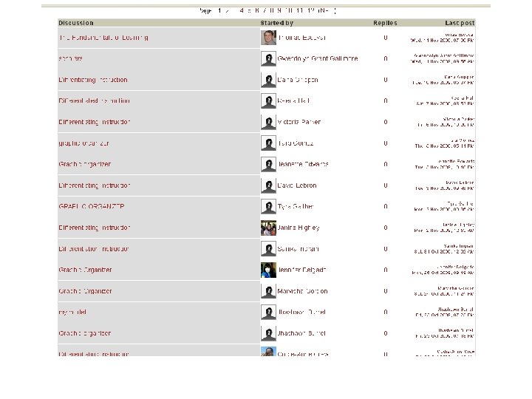Open the 'my model' discussion
The image size is (532, 399).
click(72, 312)
